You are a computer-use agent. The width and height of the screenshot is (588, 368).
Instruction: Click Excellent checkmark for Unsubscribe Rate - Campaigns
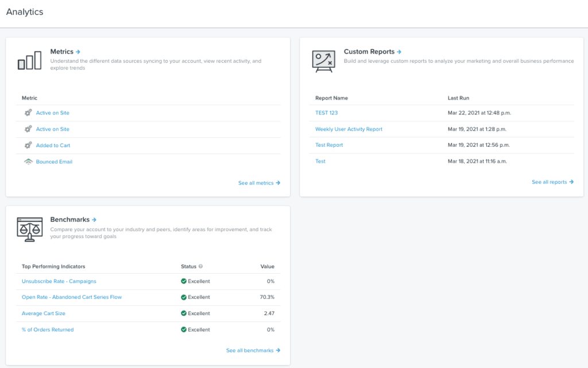point(184,281)
